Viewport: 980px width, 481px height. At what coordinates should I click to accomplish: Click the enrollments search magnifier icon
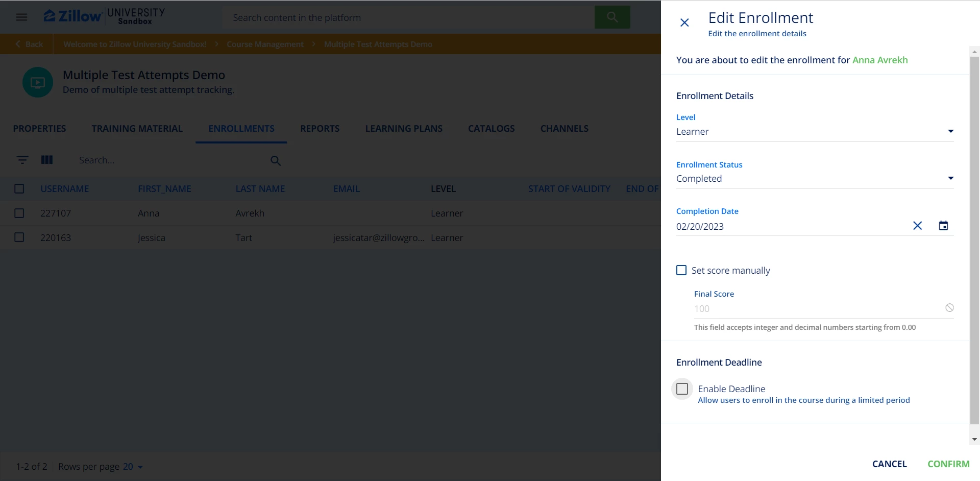[x=276, y=161]
